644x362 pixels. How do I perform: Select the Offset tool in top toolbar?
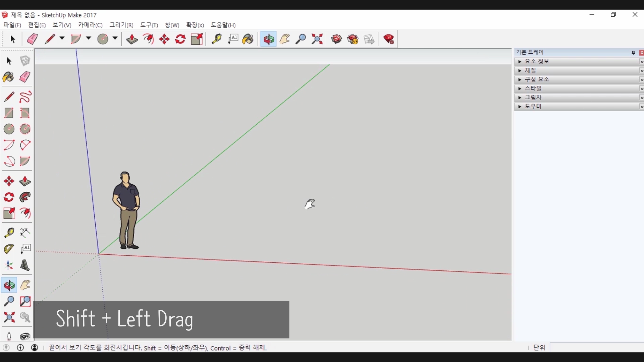coord(148,39)
